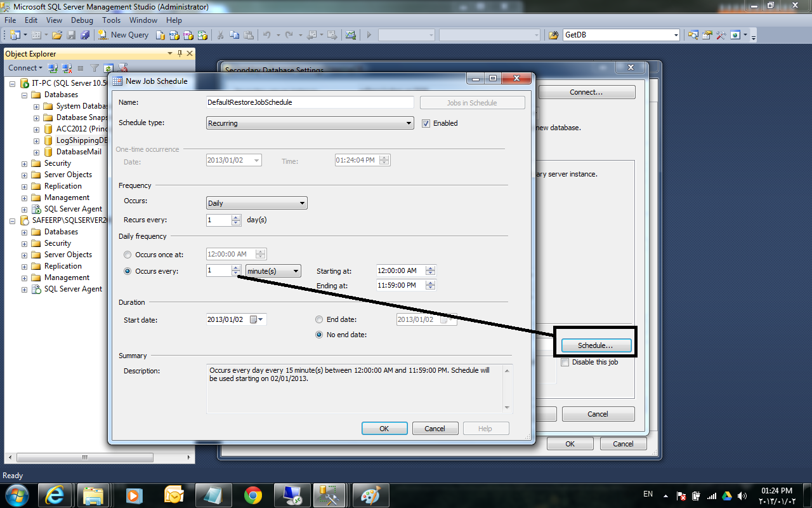Toggle the Enabled checkbox
Screen dimensions: 812x508
(426, 123)
